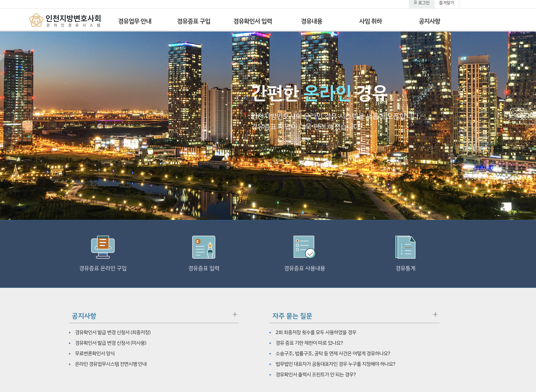This screenshot has height=392, width=536.
Task: Open notice 경유확인서 발급 변경 신청서 (최종저장)
Action: pos(113,332)
